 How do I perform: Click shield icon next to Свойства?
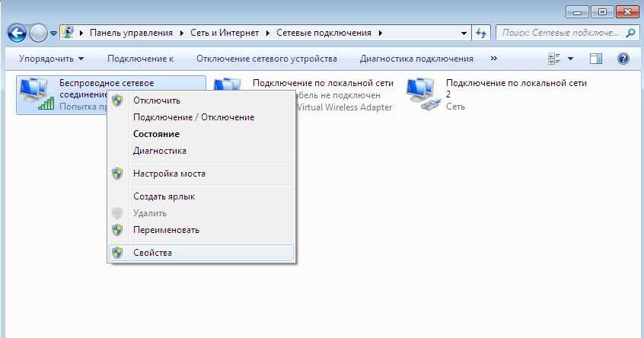pos(117,253)
